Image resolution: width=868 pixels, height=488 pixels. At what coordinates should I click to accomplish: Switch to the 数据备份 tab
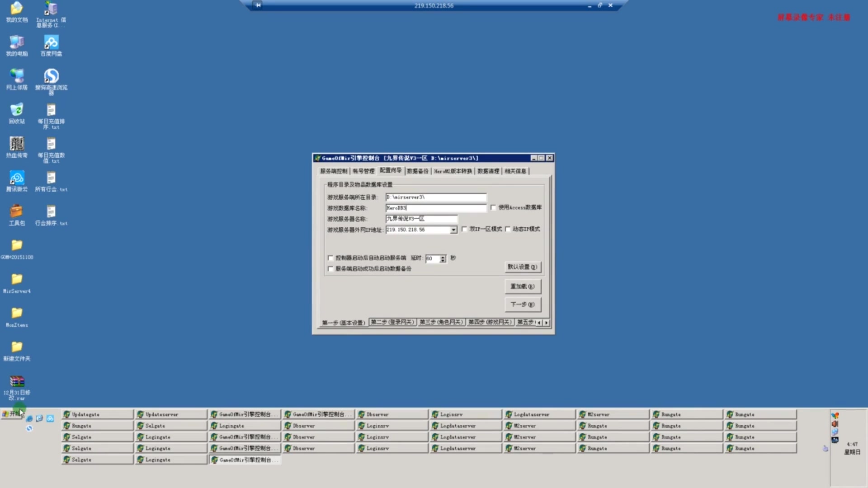tap(417, 171)
